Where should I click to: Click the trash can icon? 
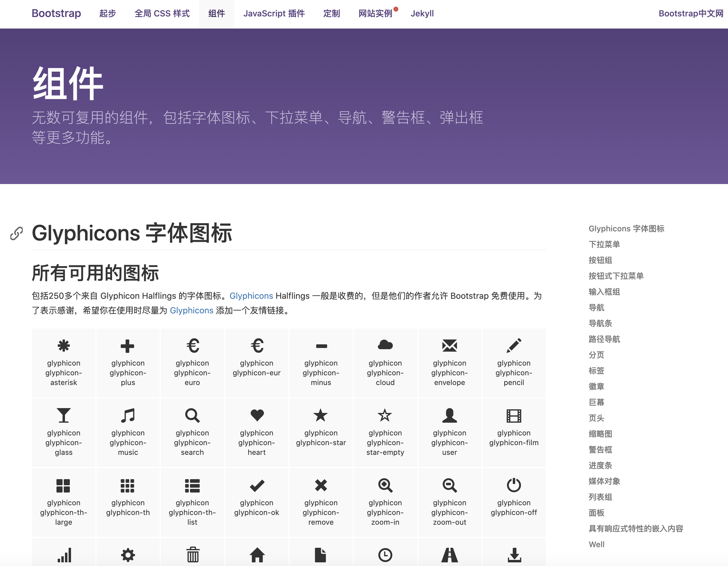(x=193, y=555)
